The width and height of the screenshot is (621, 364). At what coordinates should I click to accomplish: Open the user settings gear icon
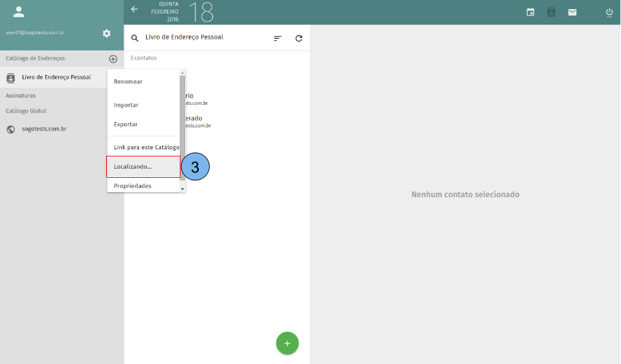[x=107, y=34]
